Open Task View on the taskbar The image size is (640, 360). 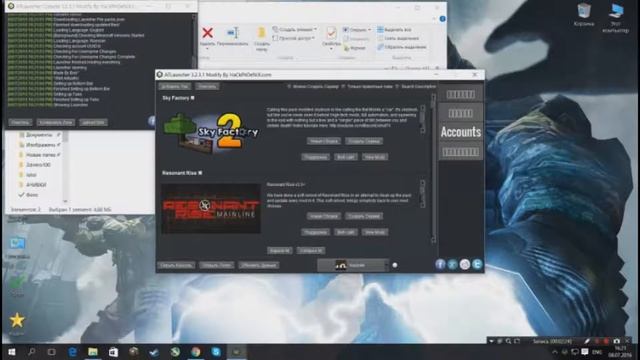click(51, 352)
